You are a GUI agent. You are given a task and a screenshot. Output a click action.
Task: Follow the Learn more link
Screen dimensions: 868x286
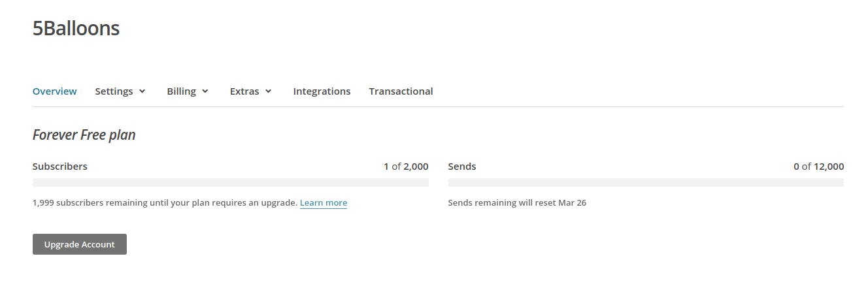coord(324,203)
